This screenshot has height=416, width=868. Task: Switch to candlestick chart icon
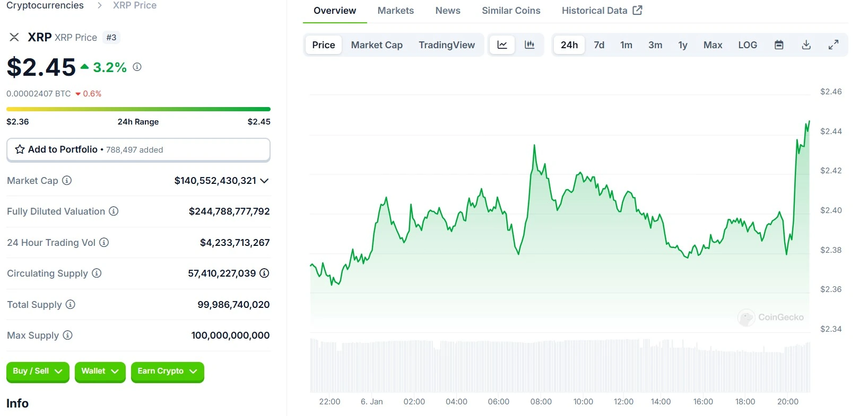coord(530,45)
